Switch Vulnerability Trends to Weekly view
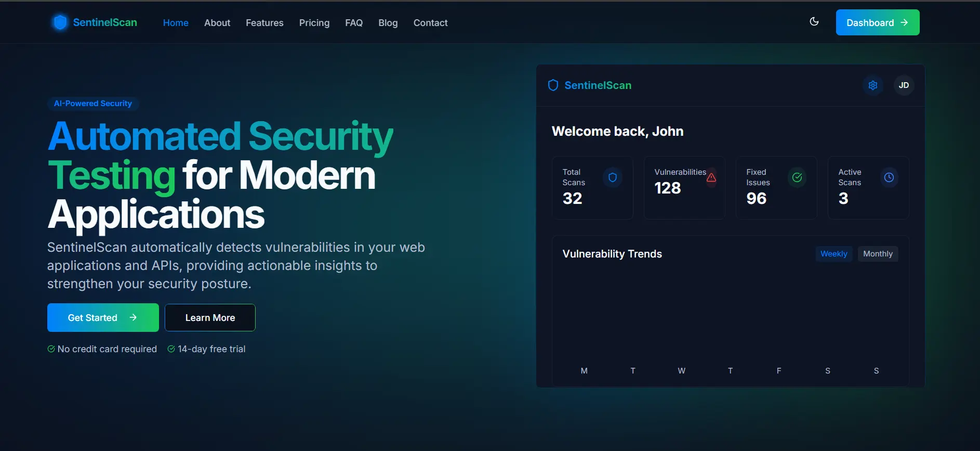The width and height of the screenshot is (980, 451). pos(833,254)
